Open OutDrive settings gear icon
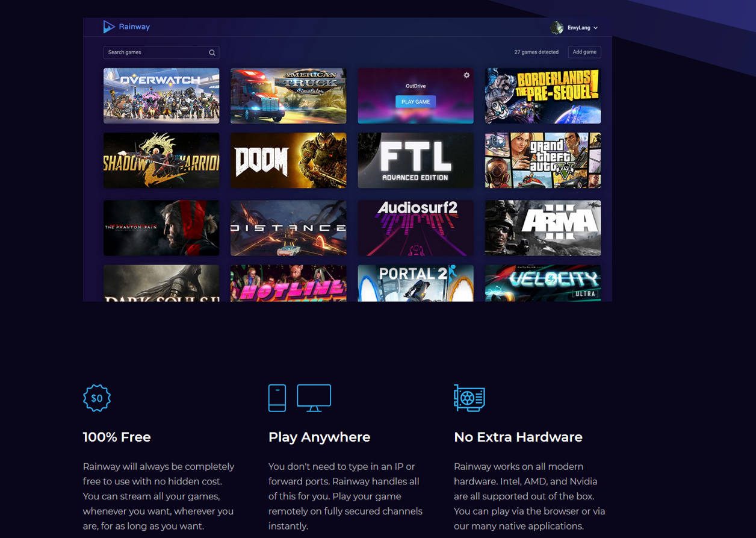Image resolution: width=756 pixels, height=538 pixels. [466, 75]
